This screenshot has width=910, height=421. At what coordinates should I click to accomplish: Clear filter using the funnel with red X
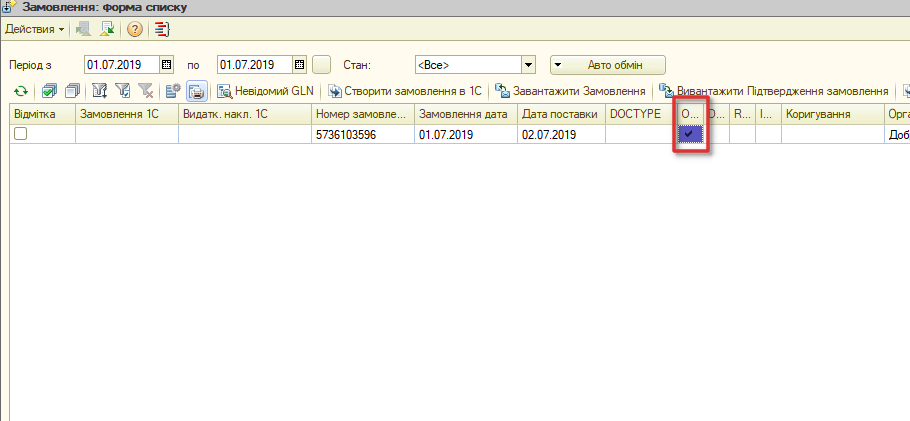pyautogui.click(x=145, y=91)
